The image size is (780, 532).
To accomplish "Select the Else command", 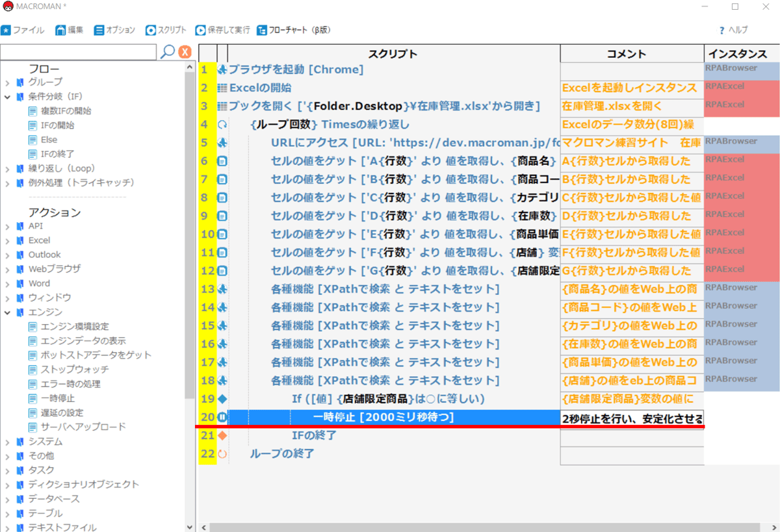I will [49, 140].
